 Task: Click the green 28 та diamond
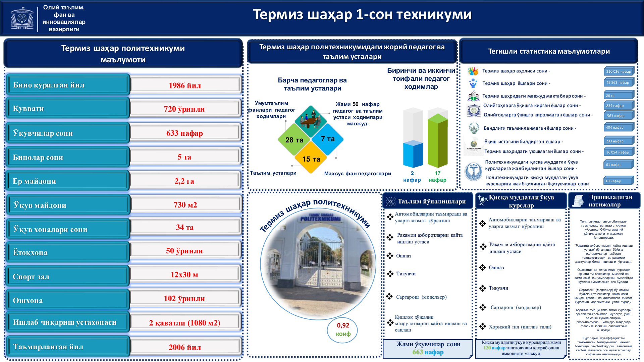tap(294, 139)
